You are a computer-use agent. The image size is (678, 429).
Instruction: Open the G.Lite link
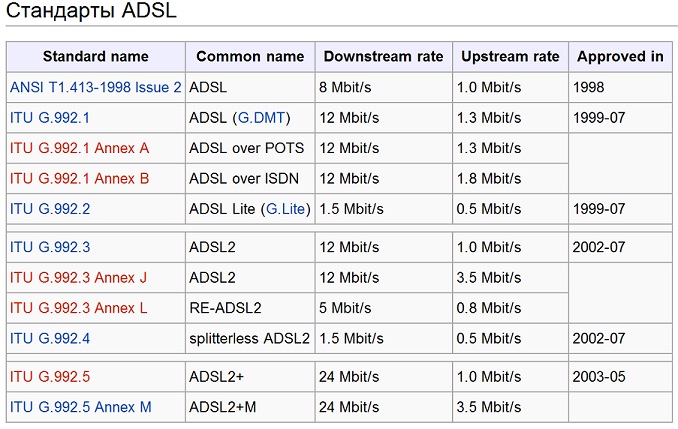point(284,209)
